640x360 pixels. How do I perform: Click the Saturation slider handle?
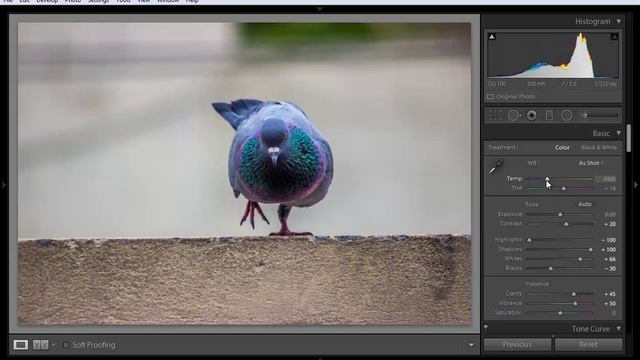[x=560, y=313]
